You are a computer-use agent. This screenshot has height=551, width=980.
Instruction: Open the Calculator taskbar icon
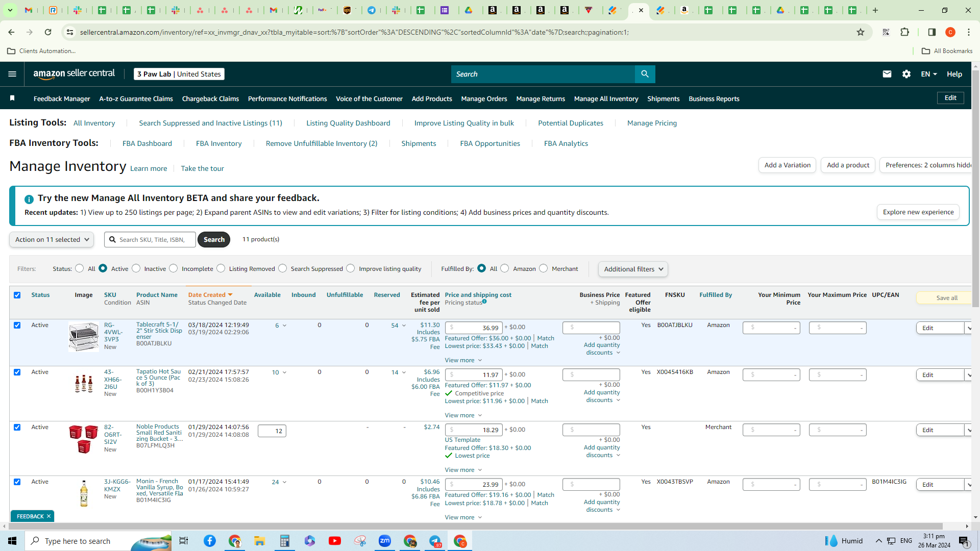pos(285,541)
